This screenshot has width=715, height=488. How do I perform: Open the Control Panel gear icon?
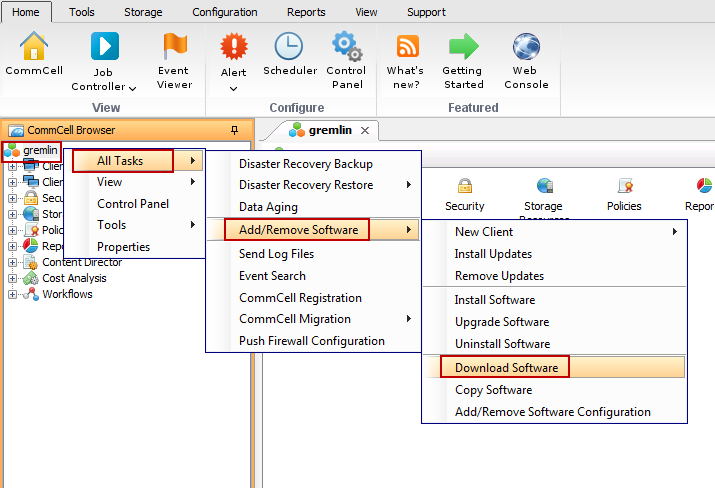(x=346, y=46)
